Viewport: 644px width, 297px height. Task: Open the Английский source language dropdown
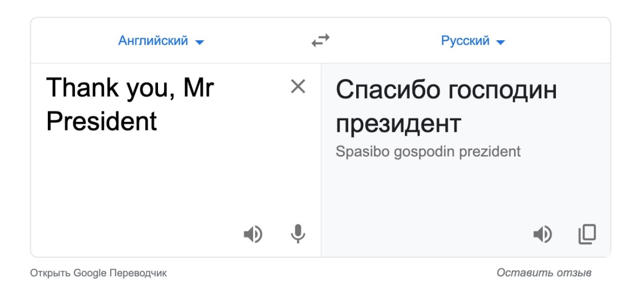click(x=161, y=41)
